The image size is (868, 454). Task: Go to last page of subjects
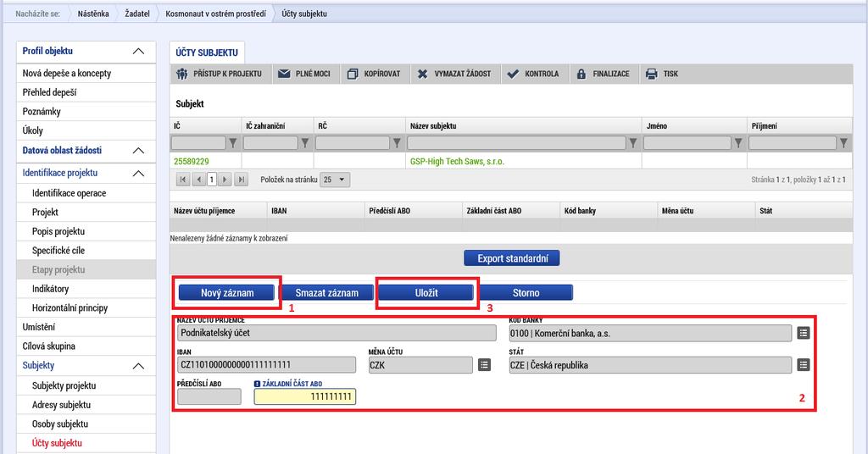tap(241, 180)
